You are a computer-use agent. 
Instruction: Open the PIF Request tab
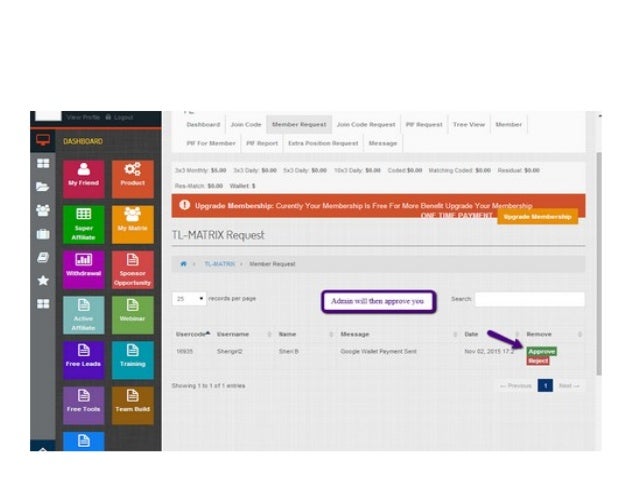[x=424, y=125]
